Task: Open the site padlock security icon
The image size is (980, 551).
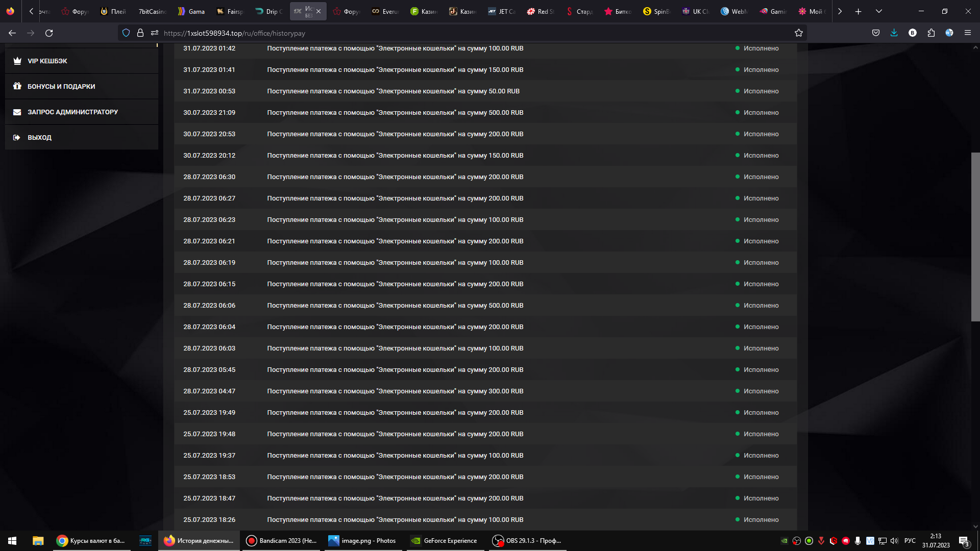Action: pos(140,33)
